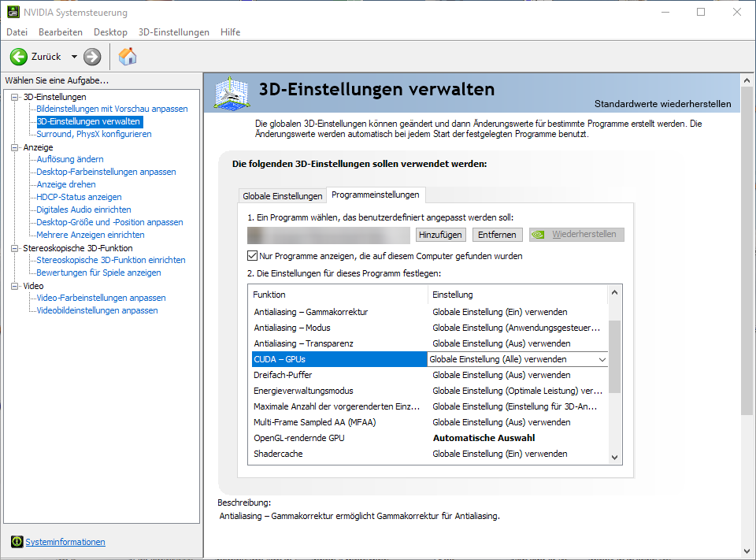The image size is (756, 560).
Task: Open Videobildeinstellungen anpassen
Action: 98,310
